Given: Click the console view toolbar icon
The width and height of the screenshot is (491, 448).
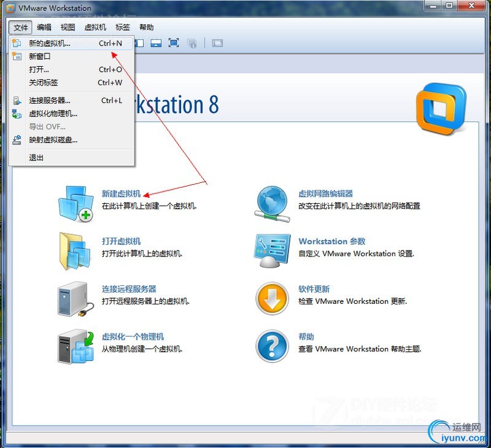Looking at the screenshot, I should 217,43.
